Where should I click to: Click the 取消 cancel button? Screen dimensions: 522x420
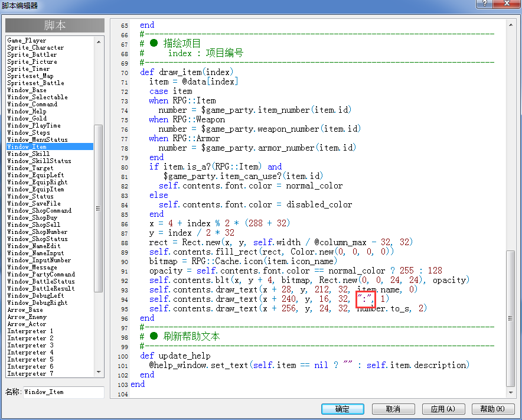coord(393,409)
